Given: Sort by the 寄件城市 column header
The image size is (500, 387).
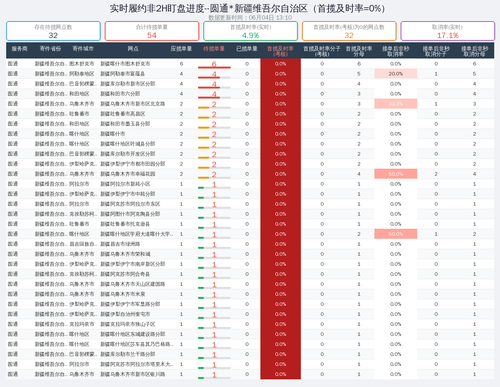Looking at the screenshot, I should coord(83,49).
